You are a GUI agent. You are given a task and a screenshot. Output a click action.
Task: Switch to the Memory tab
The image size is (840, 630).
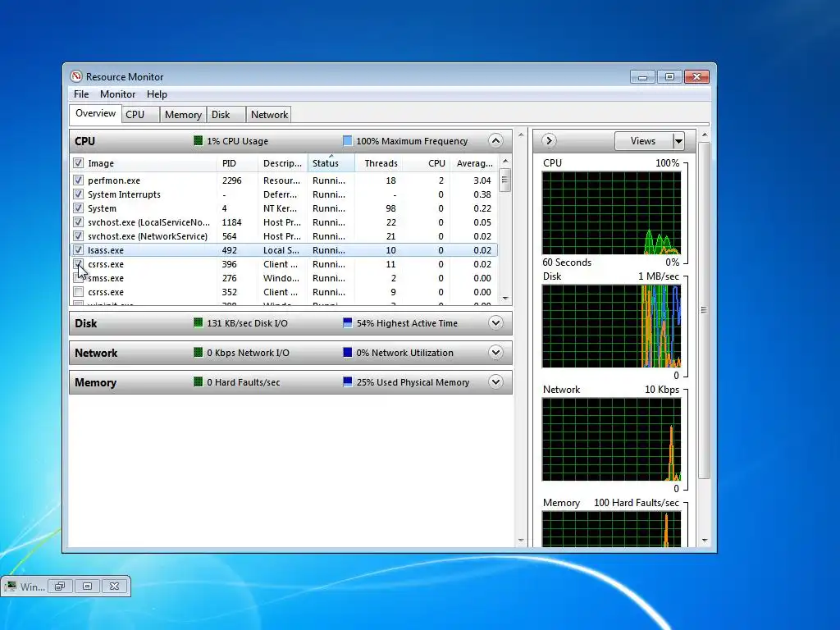(x=183, y=115)
